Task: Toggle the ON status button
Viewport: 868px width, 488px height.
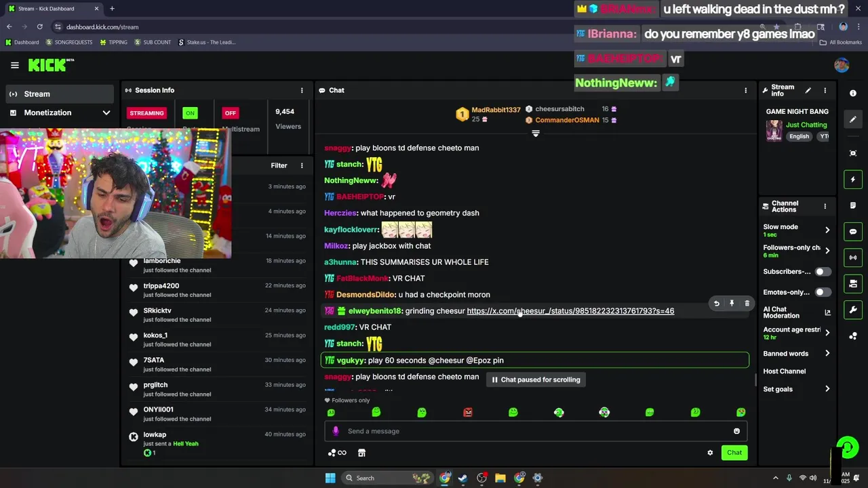Action: point(190,113)
